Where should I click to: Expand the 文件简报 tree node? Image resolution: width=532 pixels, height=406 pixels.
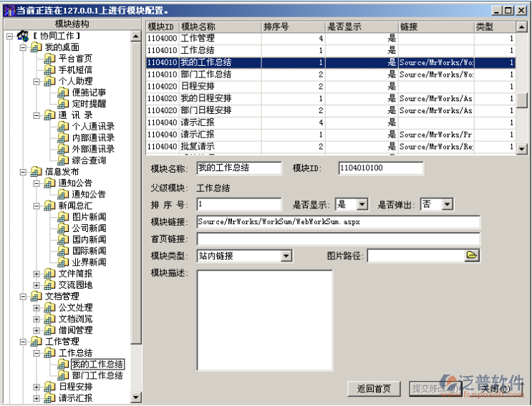tap(37, 274)
